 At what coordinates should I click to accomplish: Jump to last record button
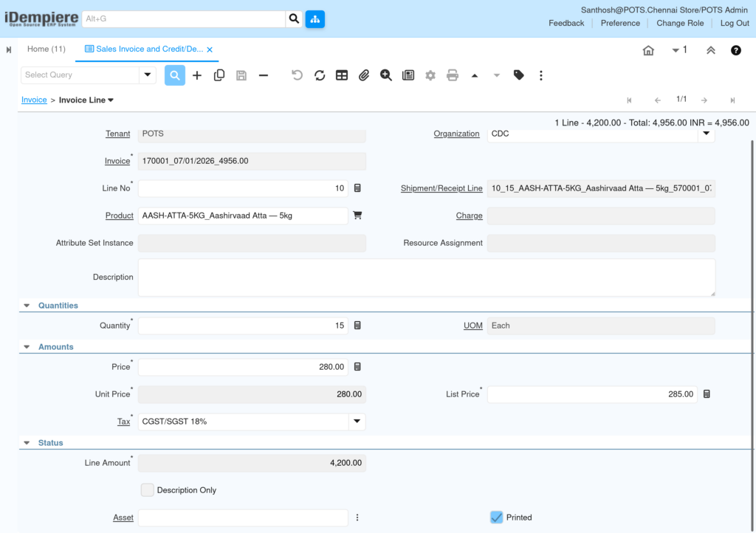(732, 100)
